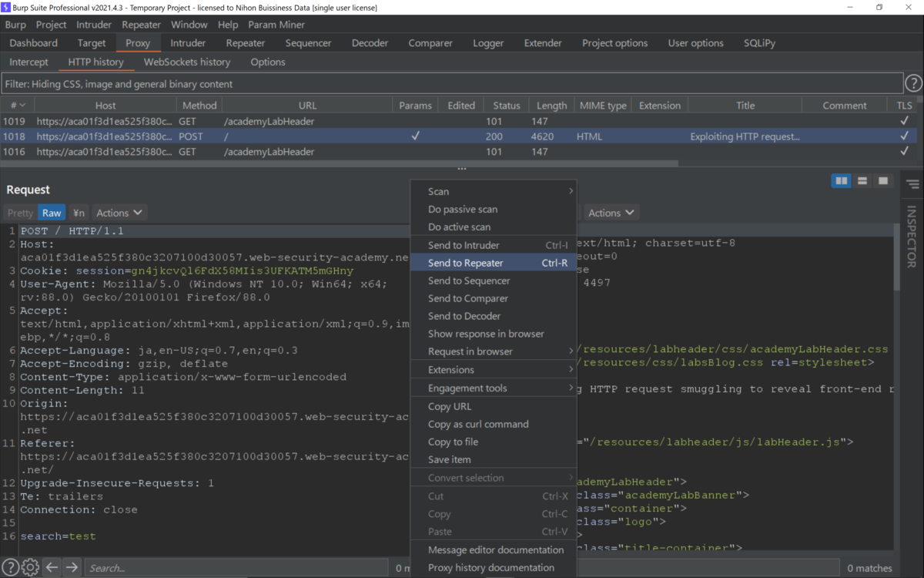Click the INSPECTOR side panel label
924x578 pixels.
click(912, 237)
